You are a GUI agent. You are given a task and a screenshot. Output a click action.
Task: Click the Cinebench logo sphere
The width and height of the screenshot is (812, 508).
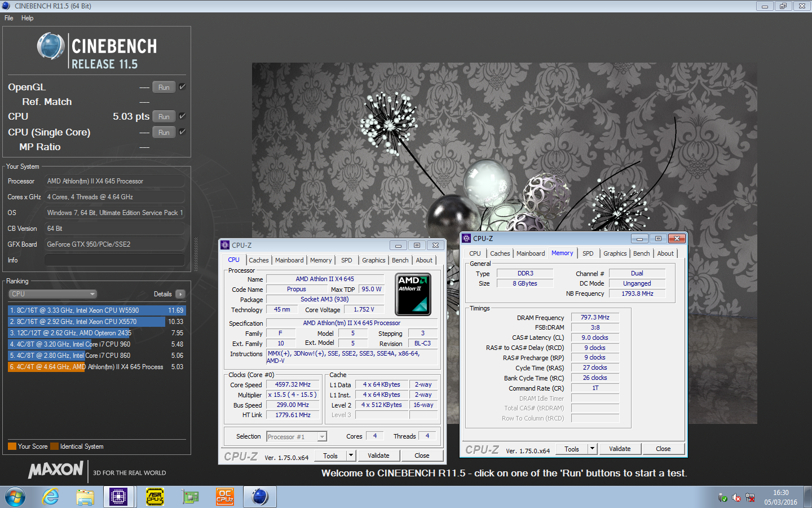(51, 46)
